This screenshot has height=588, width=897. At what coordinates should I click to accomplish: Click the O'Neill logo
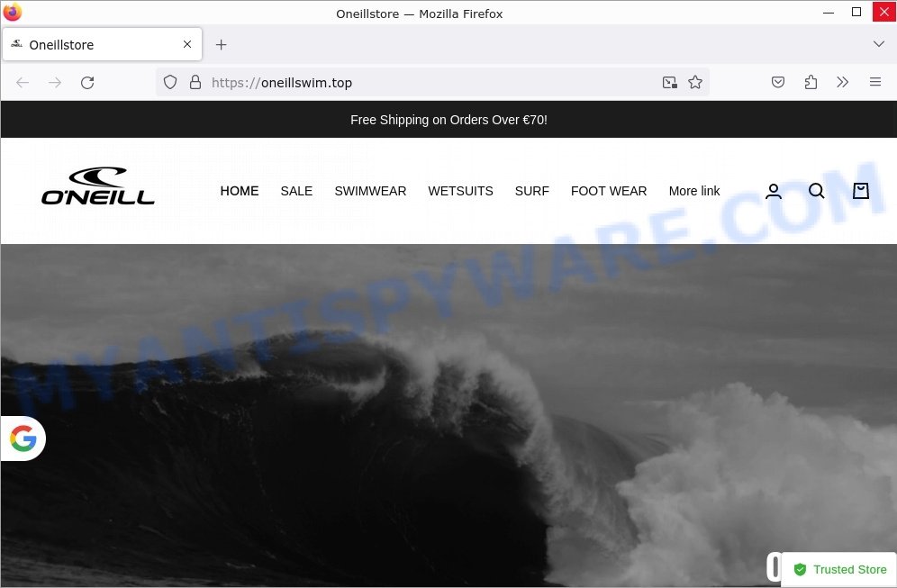(x=98, y=185)
